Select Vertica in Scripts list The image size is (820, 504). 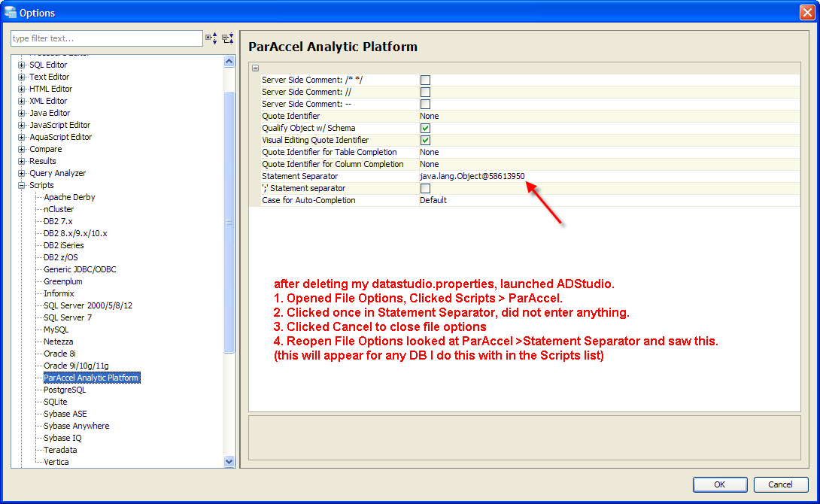pos(56,462)
